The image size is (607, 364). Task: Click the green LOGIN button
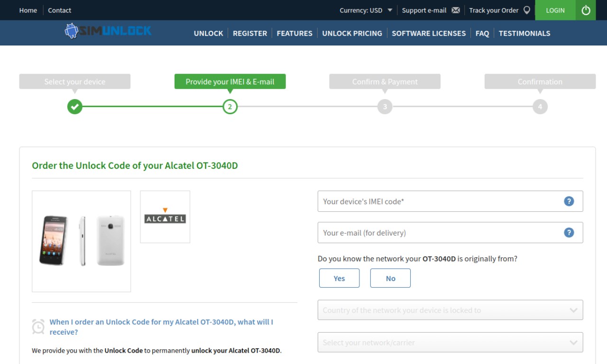[555, 10]
